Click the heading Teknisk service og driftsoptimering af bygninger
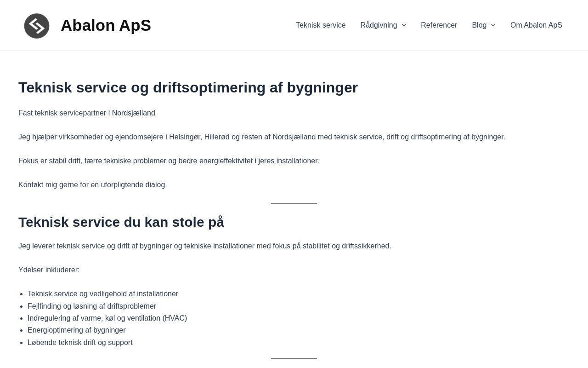The image size is (588, 368). (188, 87)
